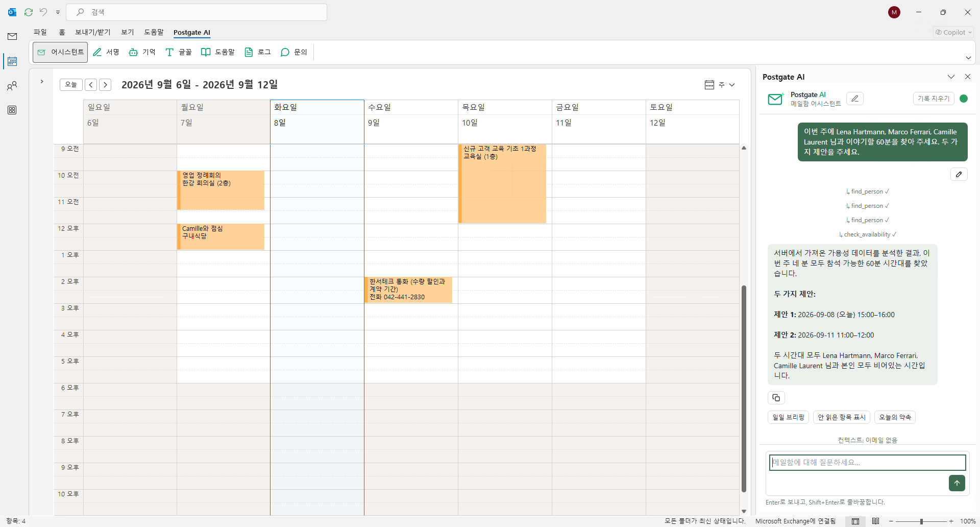Go to previous week arrow
The image size is (980, 527).
coord(91,85)
